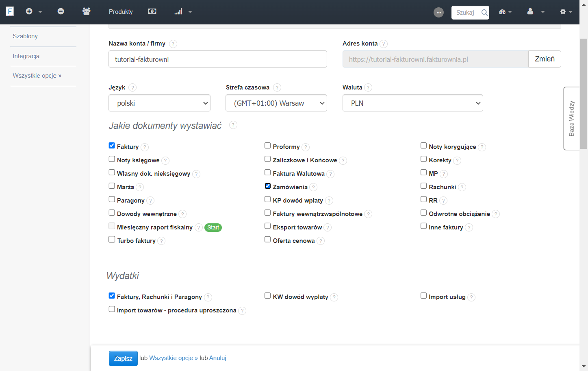
Task: Open the Baza Wiedzy side tab
Action: click(571, 118)
